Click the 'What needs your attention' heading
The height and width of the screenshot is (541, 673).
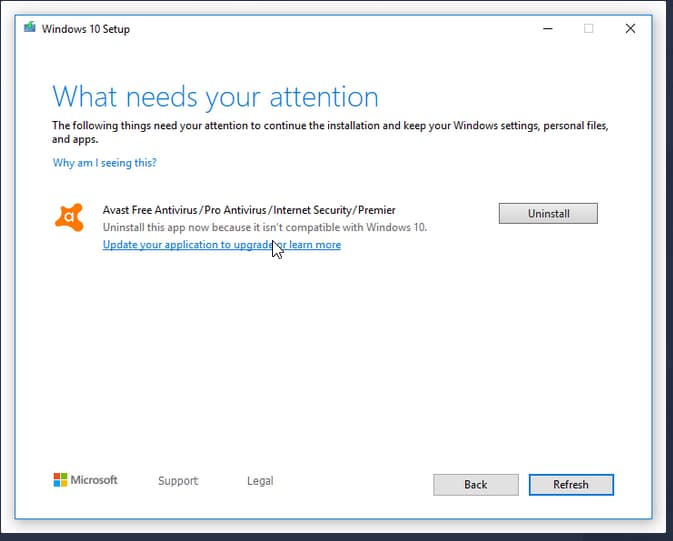(x=215, y=97)
